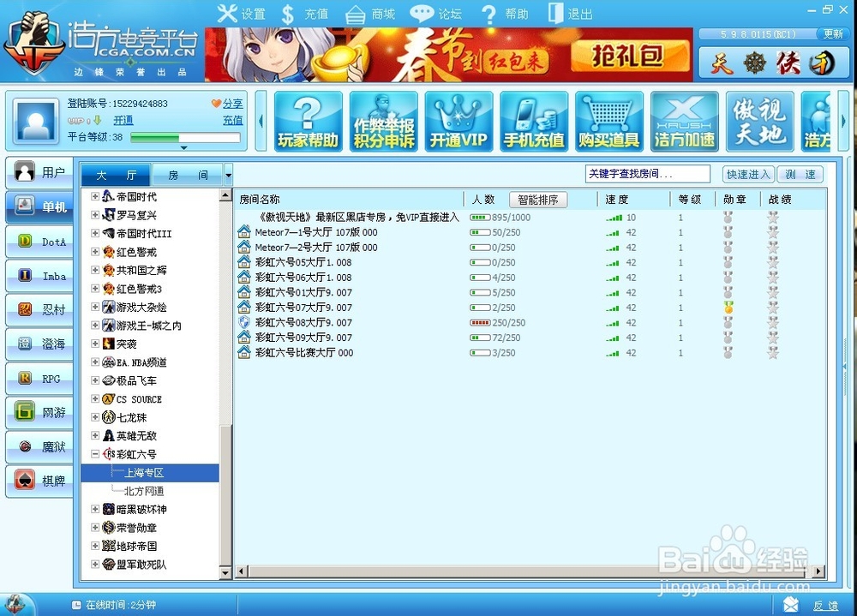
Task: Select the 网游 sidebar category
Action: pyautogui.click(x=39, y=413)
